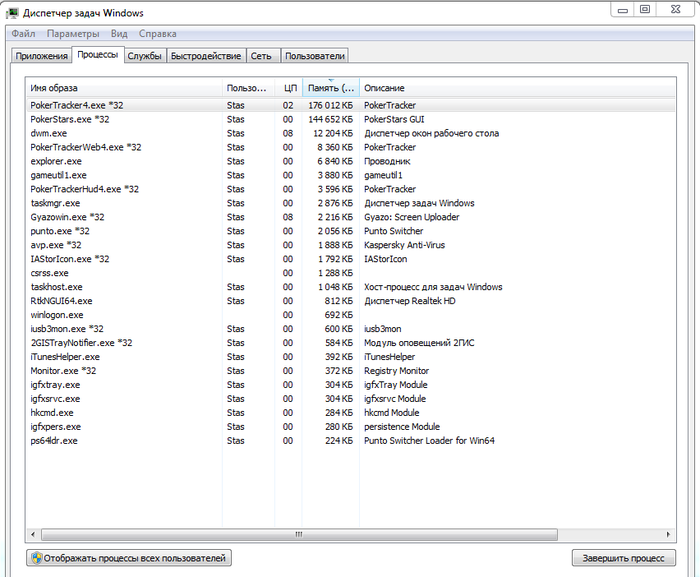Click the Gyazo: Screen Uploader description

(412, 217)
